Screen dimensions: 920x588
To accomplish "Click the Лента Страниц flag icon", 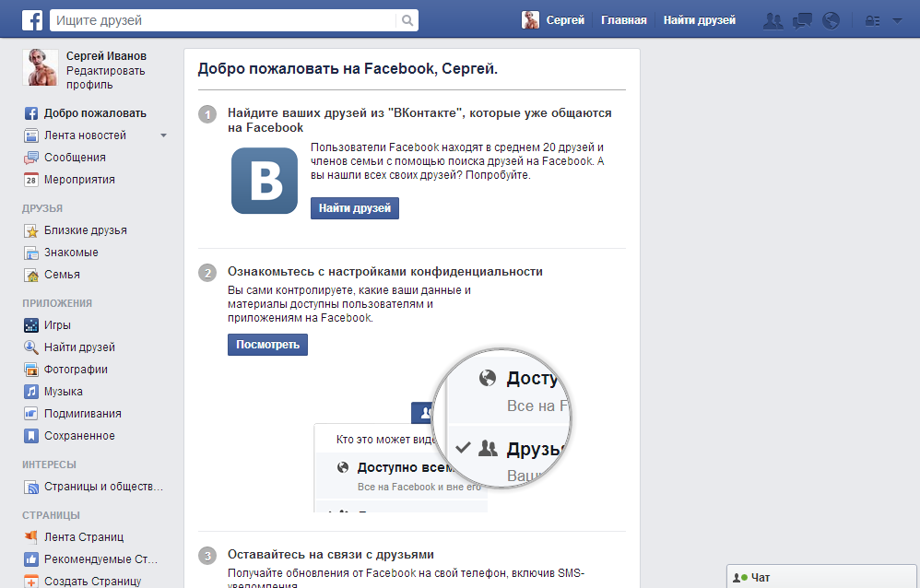I will click(x=31, y=537).
